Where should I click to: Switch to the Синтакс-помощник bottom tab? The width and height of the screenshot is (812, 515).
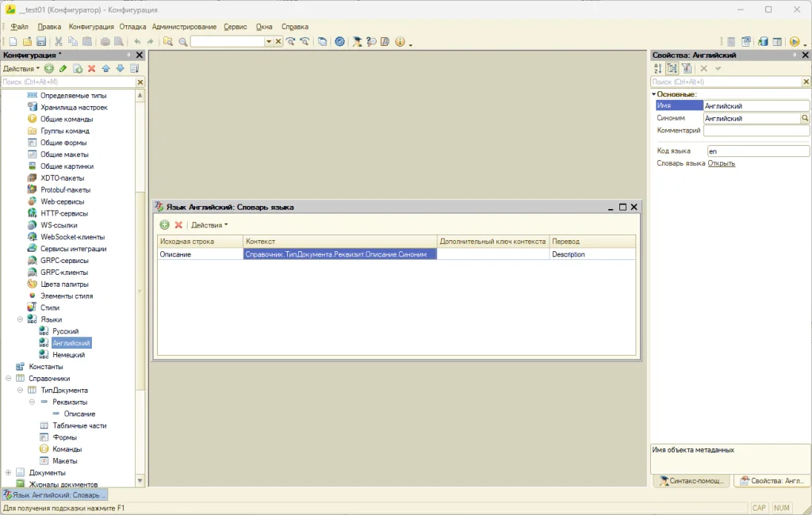pyautogui.click(x=691, y=481)
